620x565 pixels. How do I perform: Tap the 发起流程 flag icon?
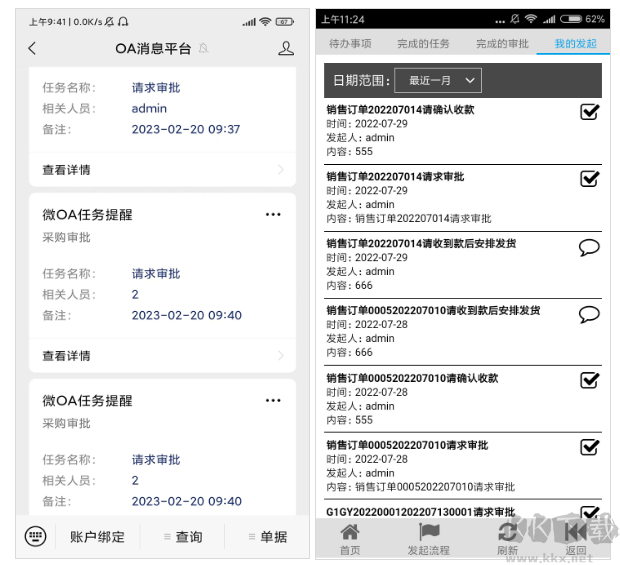tap(429, 532)
